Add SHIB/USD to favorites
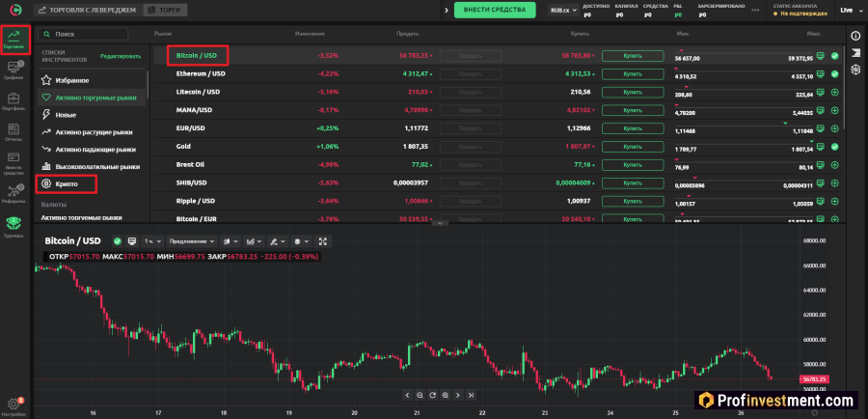The width and height of the screenshot is (868, 419). click(834, 182)
